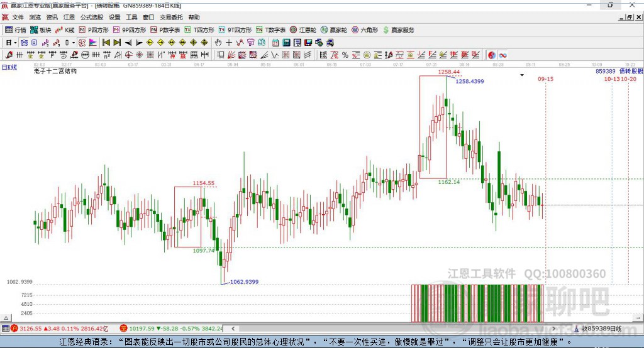
Task: Toggle the boxed chart indicator button
Action: (x=82, y=42)
